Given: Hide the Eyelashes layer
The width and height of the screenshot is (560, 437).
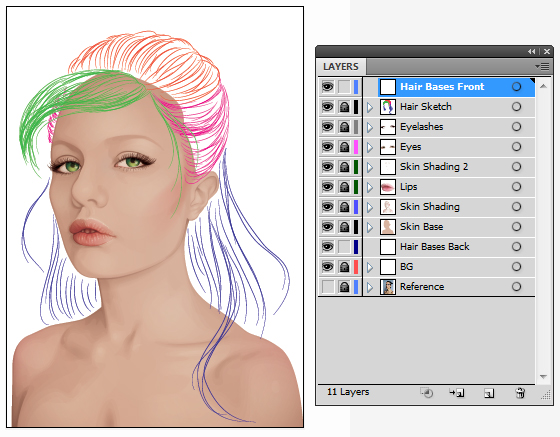Looking at the screenshot, I should [328, 127].
